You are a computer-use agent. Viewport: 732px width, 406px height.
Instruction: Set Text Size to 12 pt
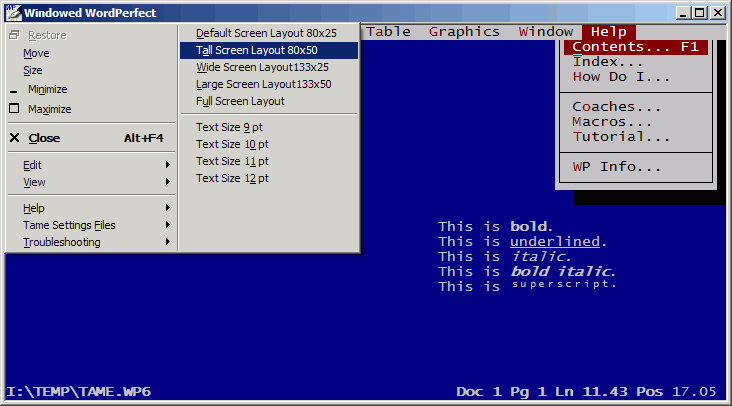point(232,178)
